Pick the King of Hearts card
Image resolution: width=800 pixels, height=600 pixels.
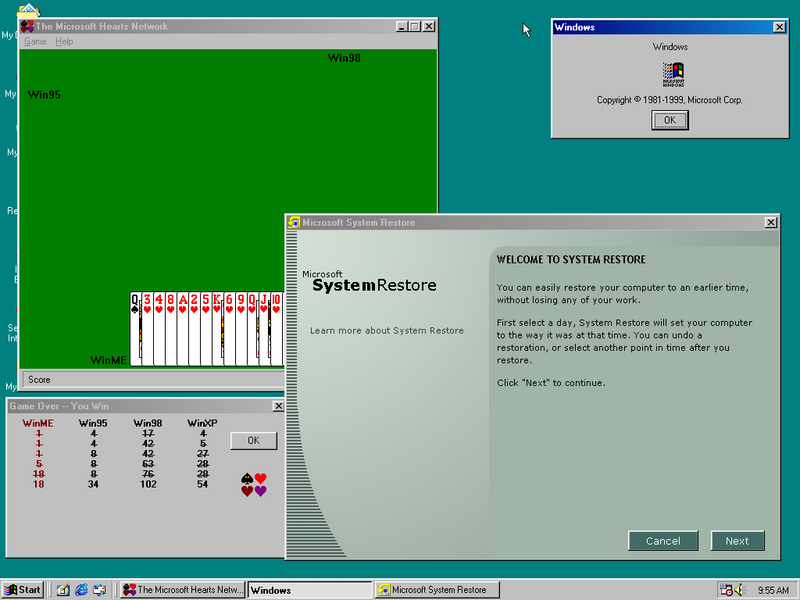pos(217,330)
